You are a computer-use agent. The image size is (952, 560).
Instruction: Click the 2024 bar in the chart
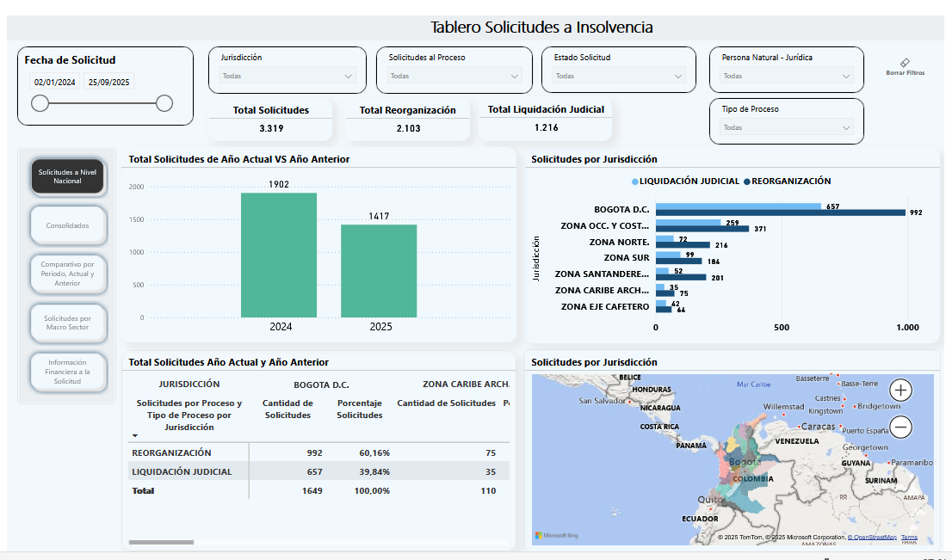279,255
